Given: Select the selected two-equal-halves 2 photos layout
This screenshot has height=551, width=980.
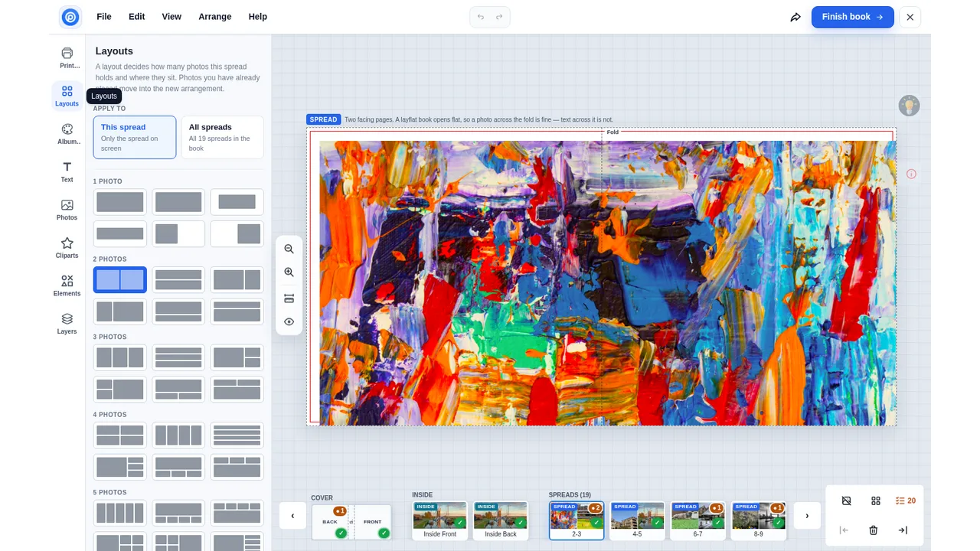Looking at the screenshot, I should click(x=120, y=280).
